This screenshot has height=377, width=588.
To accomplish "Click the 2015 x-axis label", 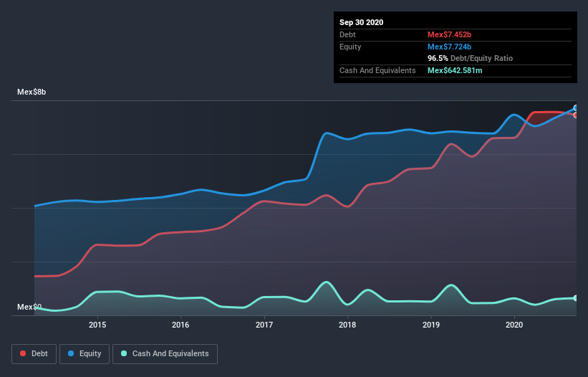I will coord(97,325).
